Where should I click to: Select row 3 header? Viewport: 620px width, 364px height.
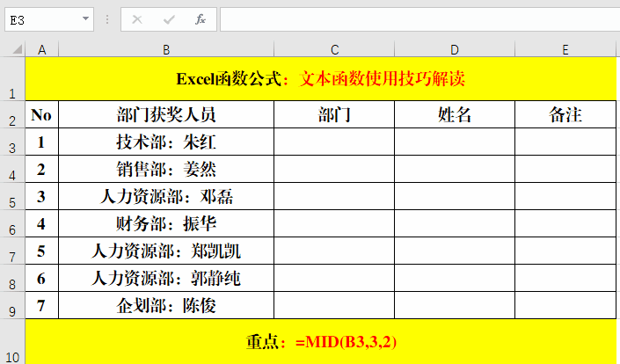pos(12,142)
